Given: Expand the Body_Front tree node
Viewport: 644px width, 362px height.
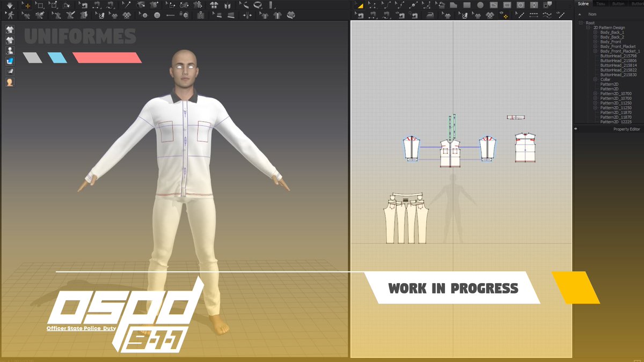Looking at the screenshot, I should click(x=595, y=42).
